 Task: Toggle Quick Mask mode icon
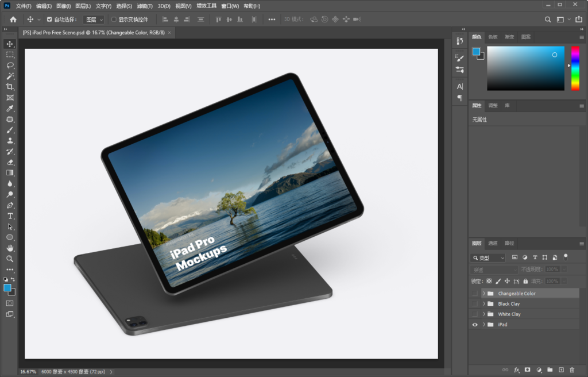pyautogui.click(x=10, y=303)
